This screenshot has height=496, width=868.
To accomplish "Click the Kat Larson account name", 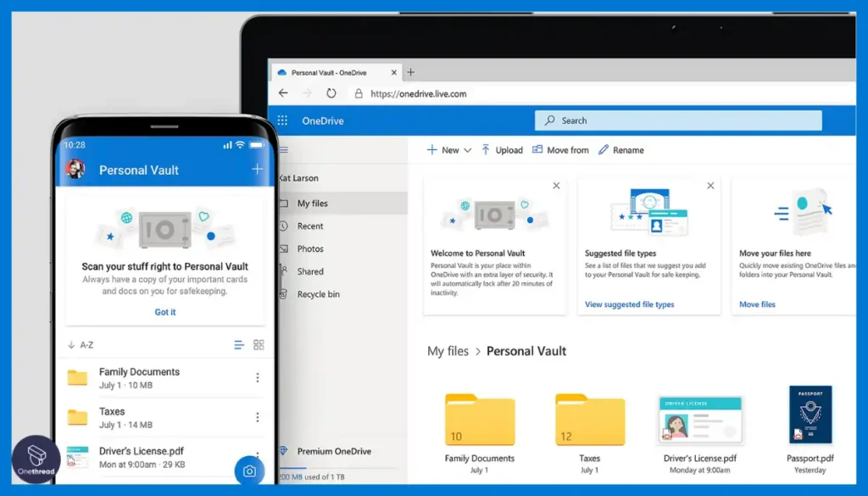I will coord(298,178).
